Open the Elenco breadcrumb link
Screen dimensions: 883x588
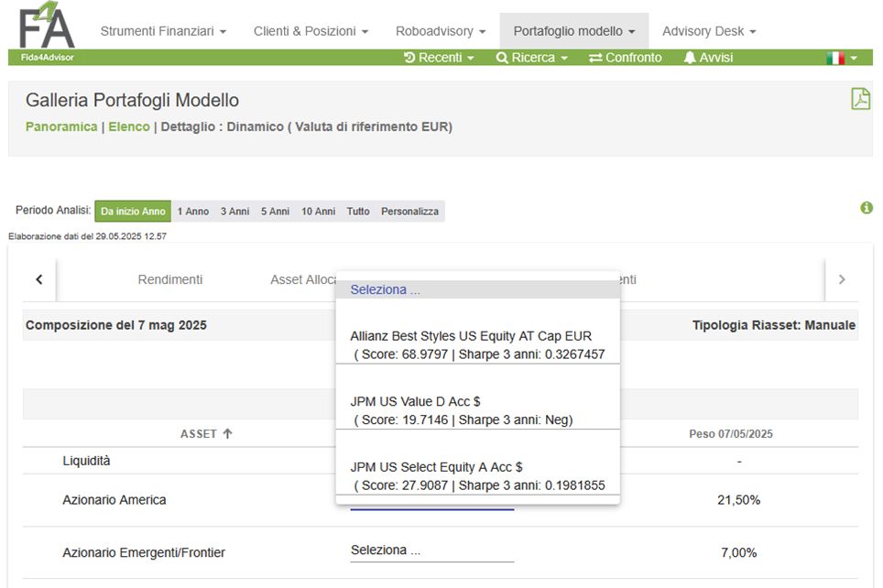pos(128,126)
